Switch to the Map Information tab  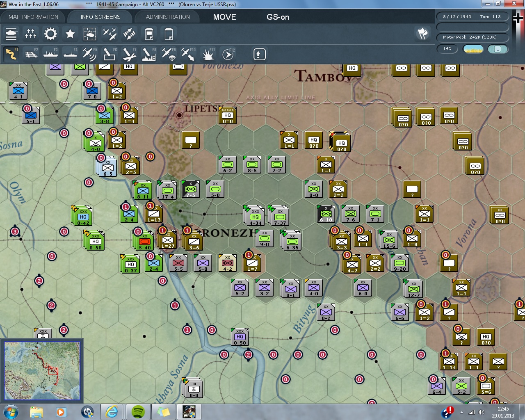click(33, 17)
